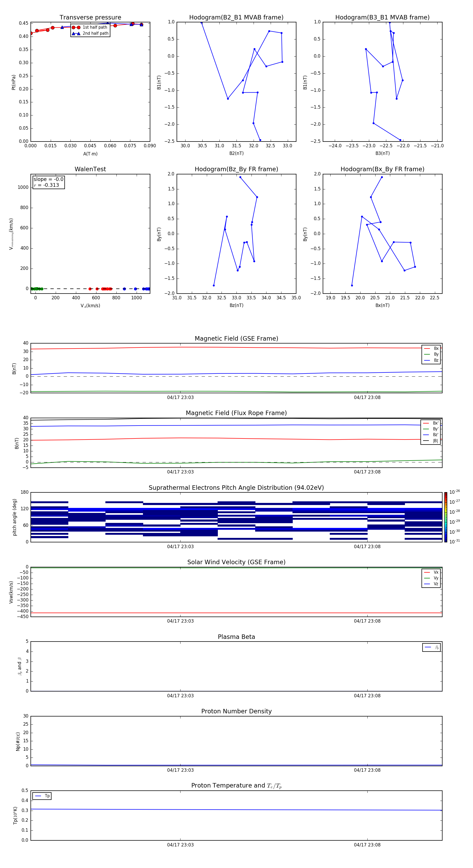
Task: Click the "V_A(km/s)" x-axis label
Action: pyautogui.click(x=90, y=306)
